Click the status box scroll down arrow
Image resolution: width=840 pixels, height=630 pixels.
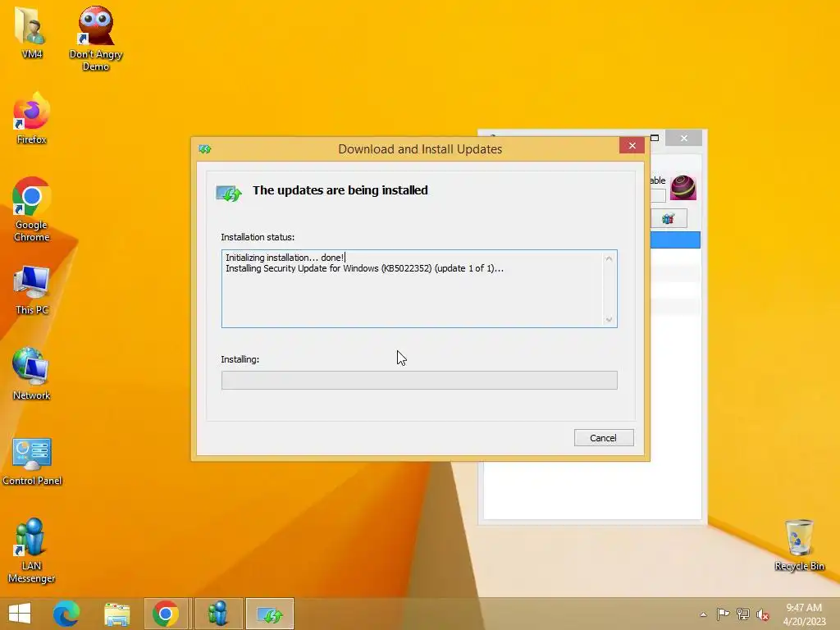coord(609,319)
